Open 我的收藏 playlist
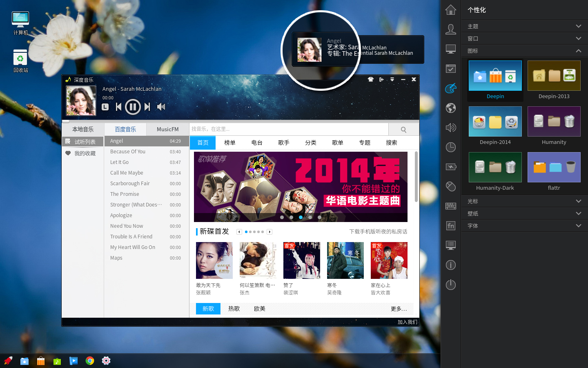588x368 pixels. tap(83, 153)
